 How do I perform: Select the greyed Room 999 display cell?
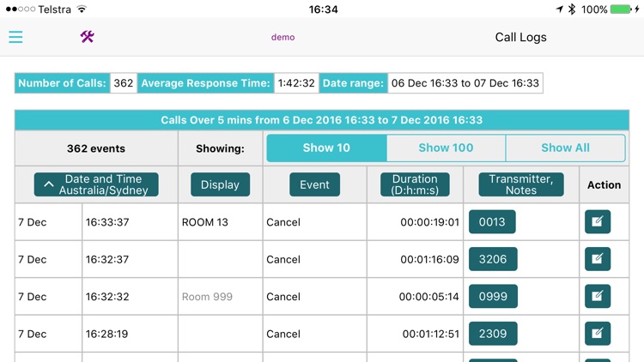(220, 296)
